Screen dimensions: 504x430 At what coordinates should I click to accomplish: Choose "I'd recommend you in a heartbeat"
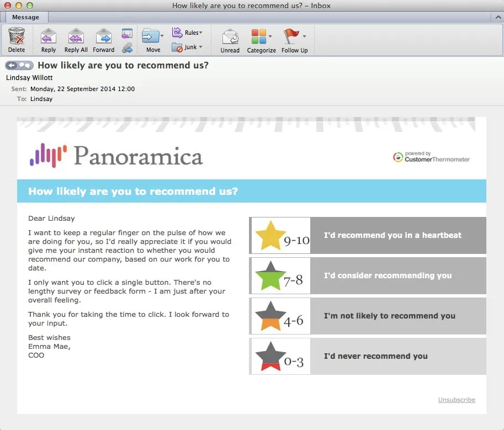pyautogui.click(x=392, y=235)
